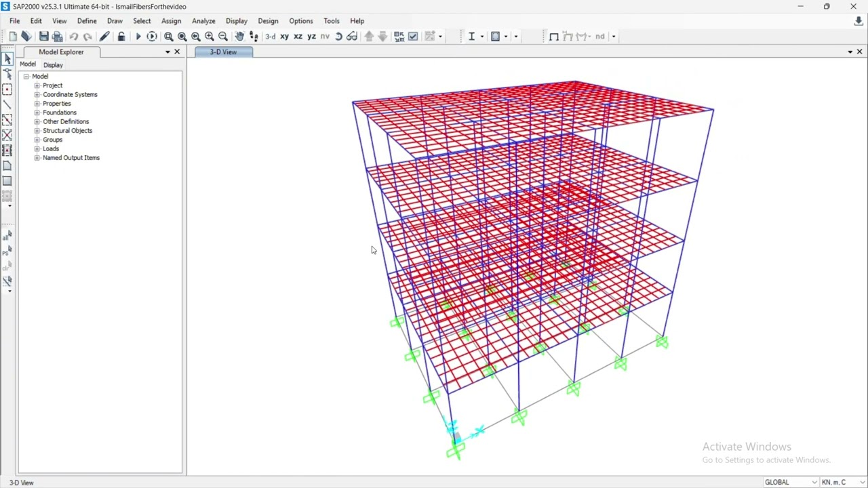Click the 'nd' toolbar button

(x=599, y=37)
